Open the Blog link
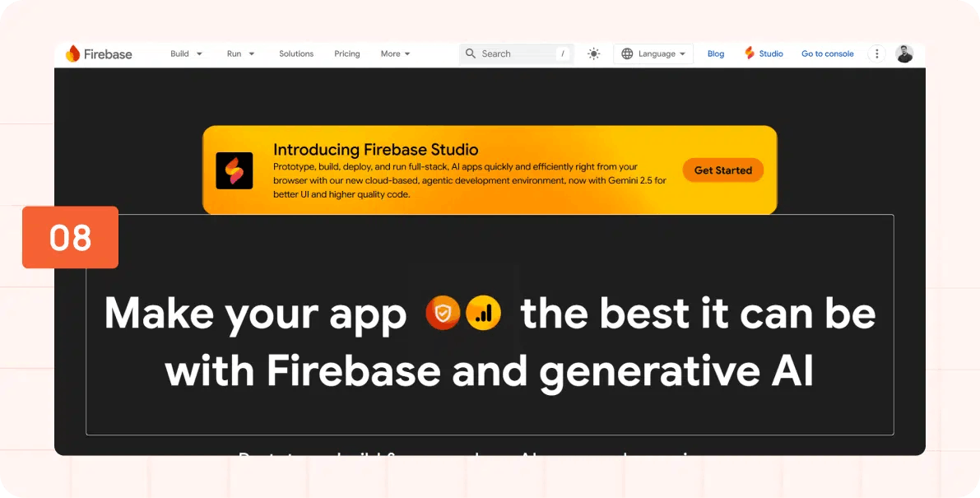 click(x=716, y=54)
